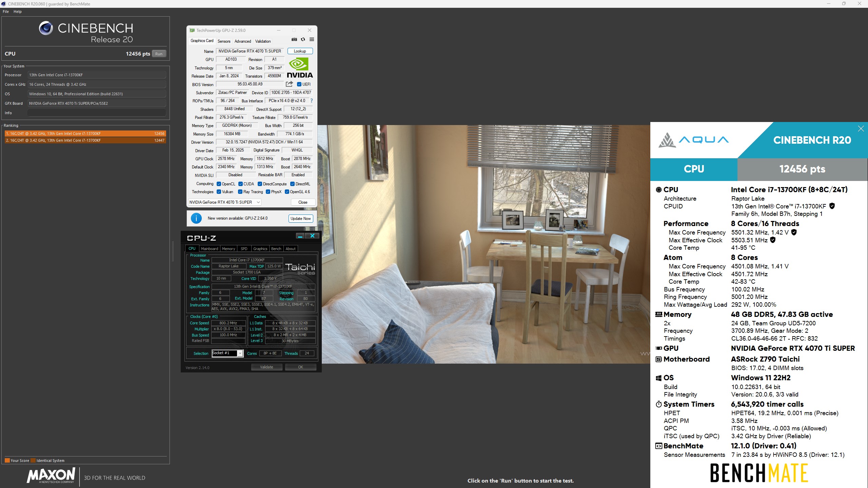
Task: Click the Max Core Frequency verified shield icon
Action: (x=794, y=232)
